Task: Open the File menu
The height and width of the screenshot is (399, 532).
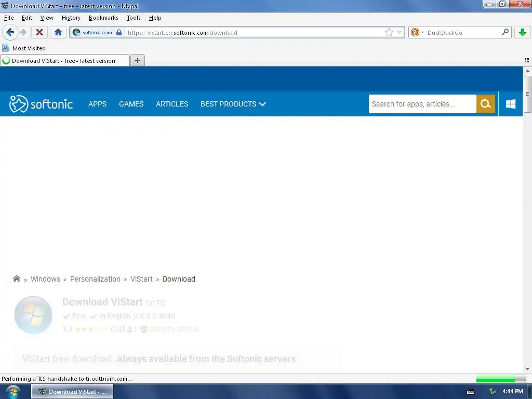Action: coord(9,18)
